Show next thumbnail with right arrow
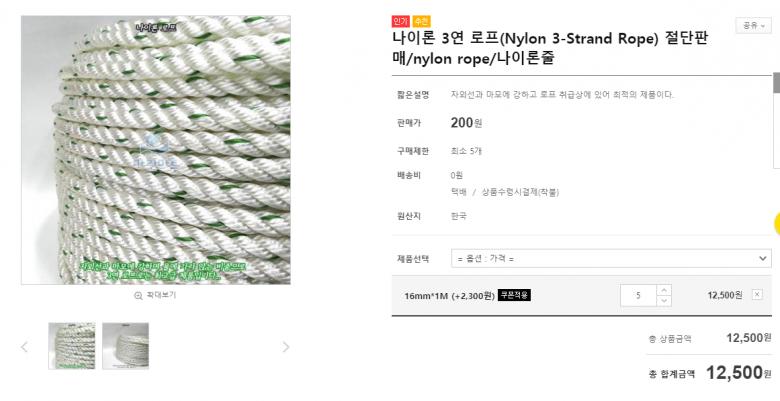780x401 pixels. click(286, 347)
